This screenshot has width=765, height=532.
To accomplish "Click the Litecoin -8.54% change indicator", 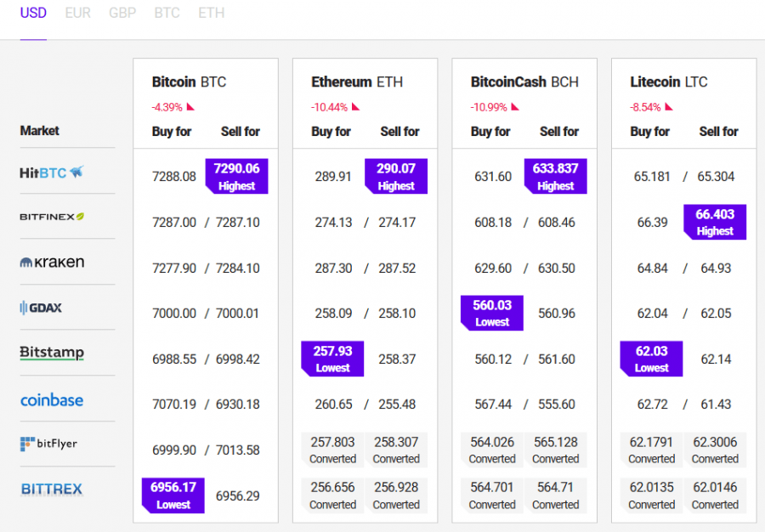I will [x=651, y=107].
